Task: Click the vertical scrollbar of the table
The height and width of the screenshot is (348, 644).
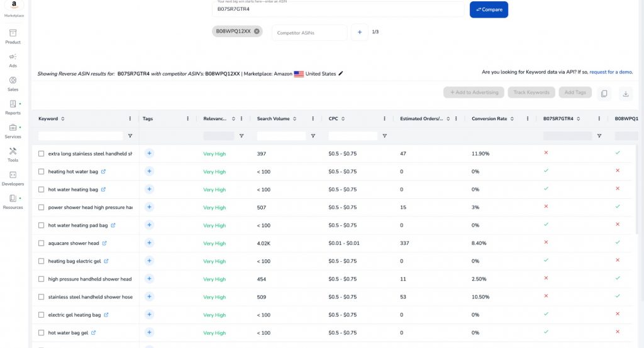Action: (x=637, y=189)
